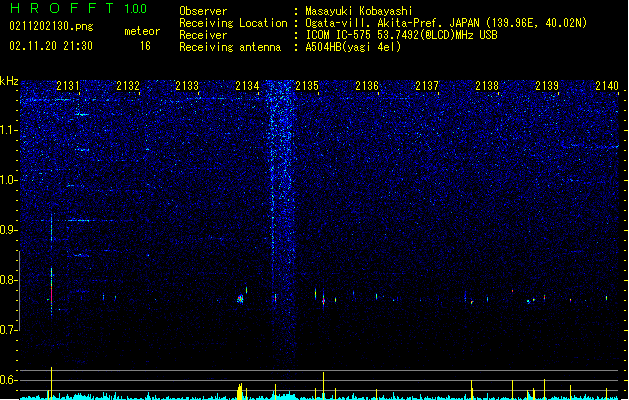629x400 pixels.
Task: Click the 2135 time axis label
Action: (307, 85)
